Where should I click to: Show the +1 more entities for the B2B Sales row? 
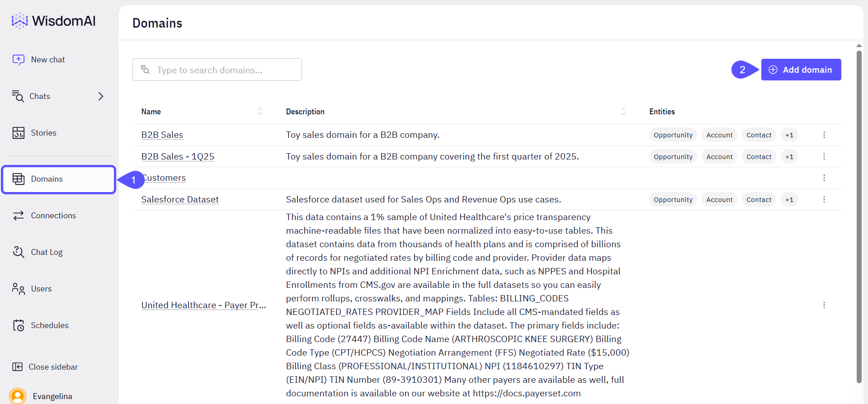[x=789, y=135]
